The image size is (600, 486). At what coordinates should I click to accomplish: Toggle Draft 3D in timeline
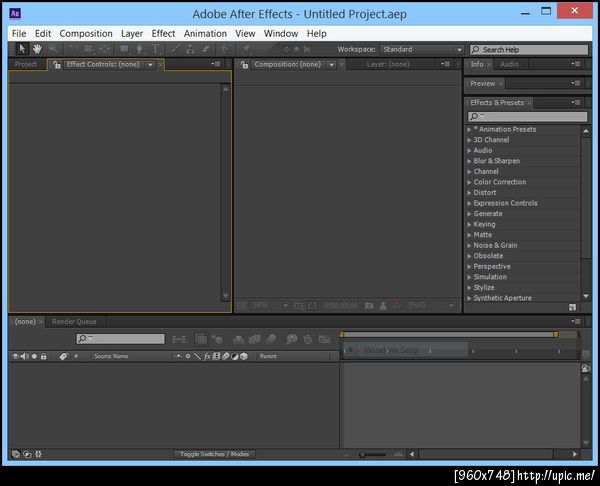click(217, 339)
